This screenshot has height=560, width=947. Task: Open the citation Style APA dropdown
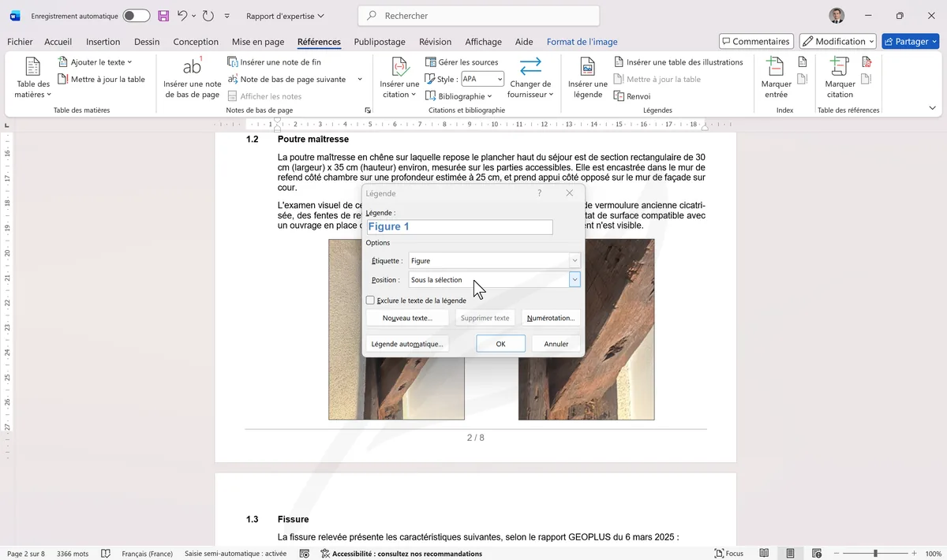point(482,79)
